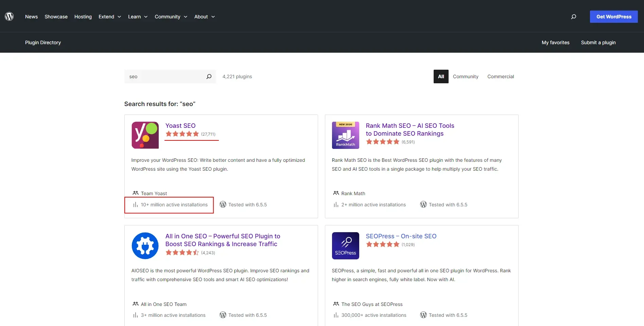Select the All plugins filter
The width and height of the screenshot is (644, 326).
440,76
